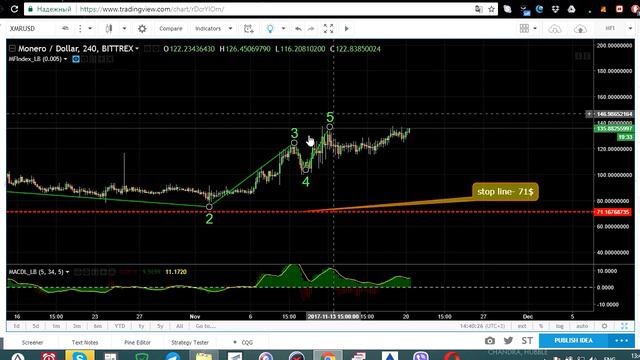The image size is (640, 360).
Task: Click the Dropbox extension icon
Action: 555,9
